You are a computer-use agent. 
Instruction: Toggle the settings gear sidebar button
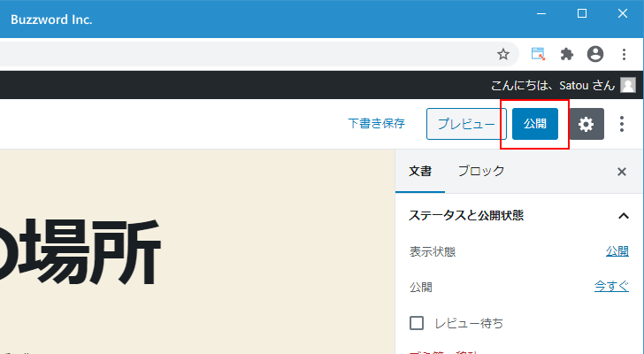click(x=586, y=124)
